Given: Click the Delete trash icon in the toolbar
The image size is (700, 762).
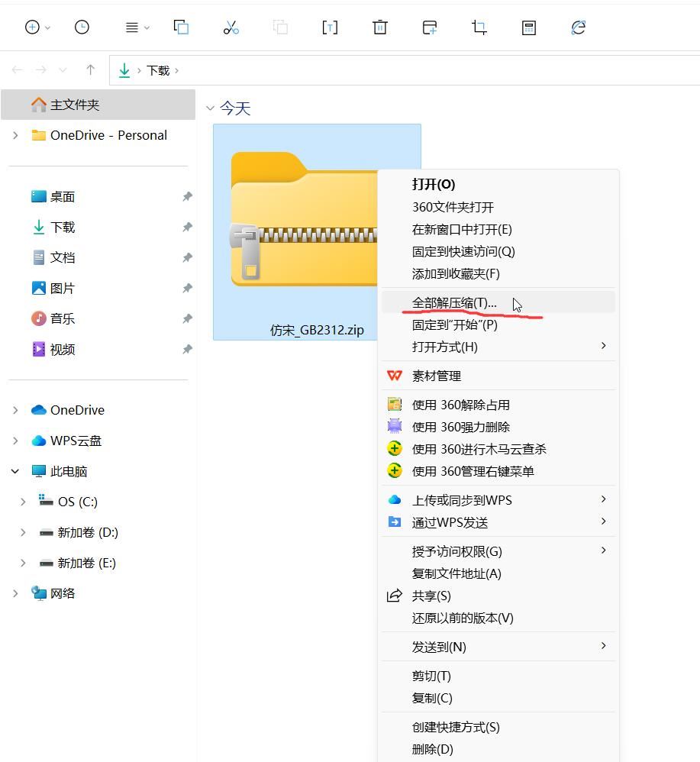Looking at the screenshot, I should point(379,27).
